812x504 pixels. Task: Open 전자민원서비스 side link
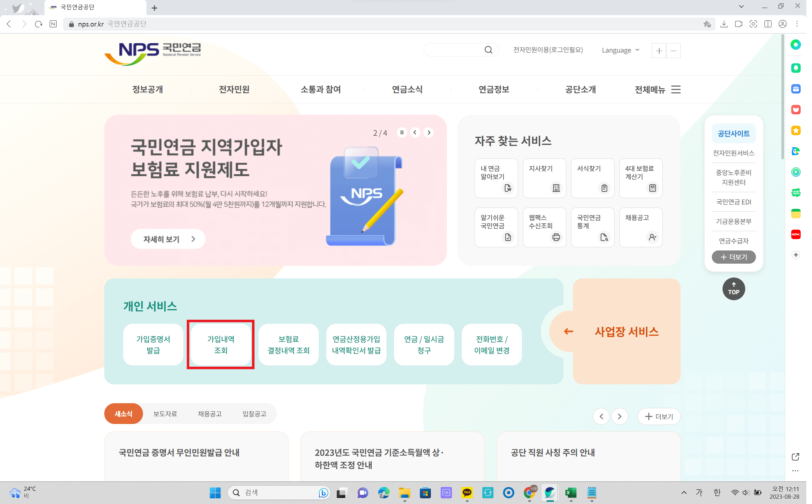(x=733, y=153)
